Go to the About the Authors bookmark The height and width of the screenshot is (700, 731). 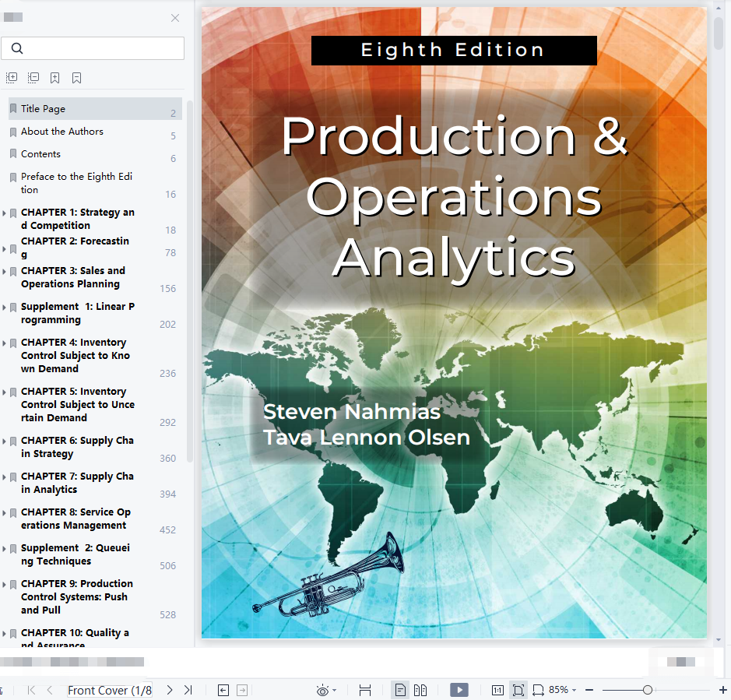click(x=95, y=132)
